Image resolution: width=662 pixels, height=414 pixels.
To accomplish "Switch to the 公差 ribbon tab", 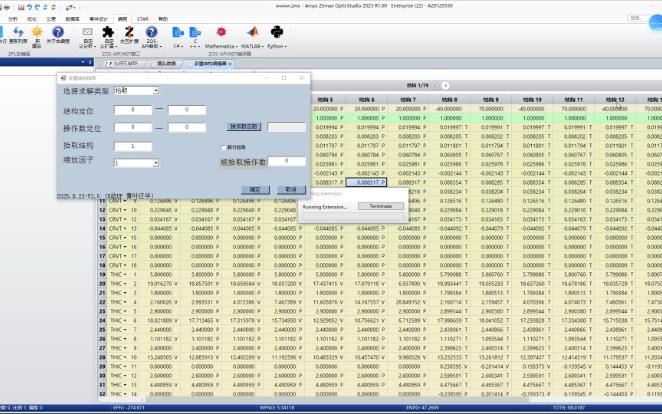I will click(51, 19).
